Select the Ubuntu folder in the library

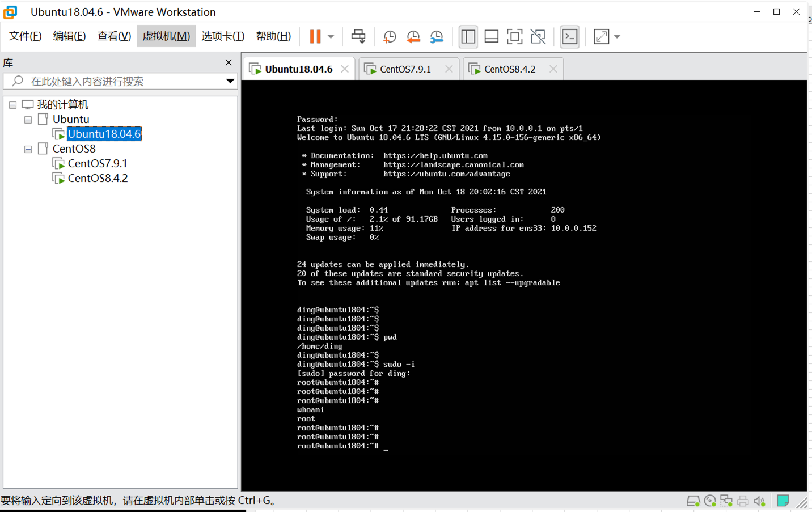(x=71, y=120)
